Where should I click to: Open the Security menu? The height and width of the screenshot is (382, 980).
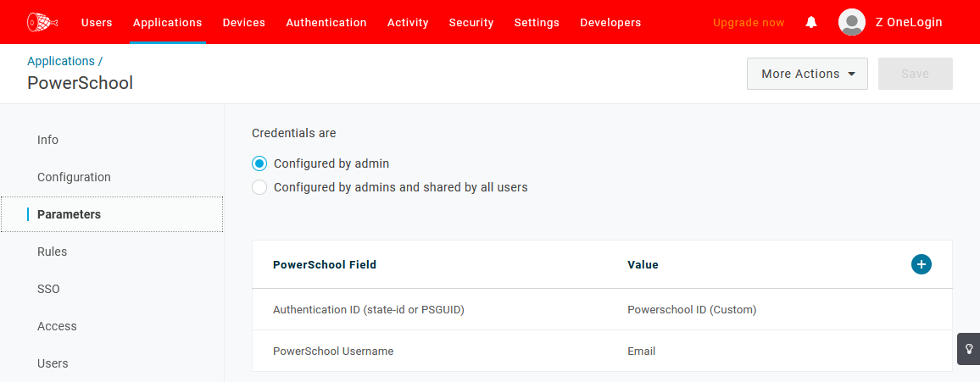pyautogui.click(x=471, y=23)
